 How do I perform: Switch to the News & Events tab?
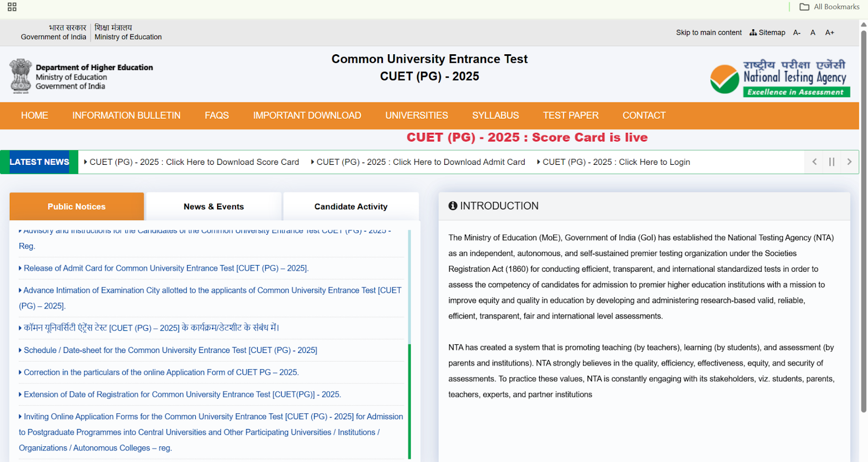click(x=214, y=206)
